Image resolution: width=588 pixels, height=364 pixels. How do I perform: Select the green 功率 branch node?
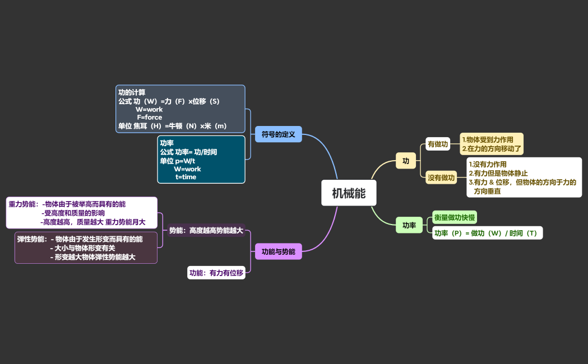click(409, 225)
